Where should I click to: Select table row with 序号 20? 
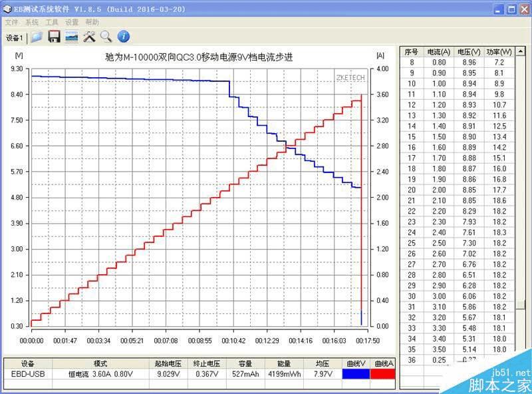click(458, 190)
